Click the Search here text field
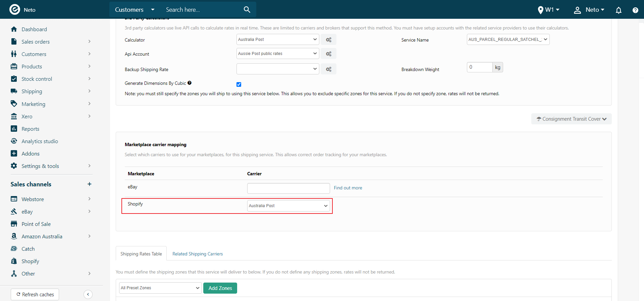The height and width of the screenshot is (301, 644). tap(201, 10)
